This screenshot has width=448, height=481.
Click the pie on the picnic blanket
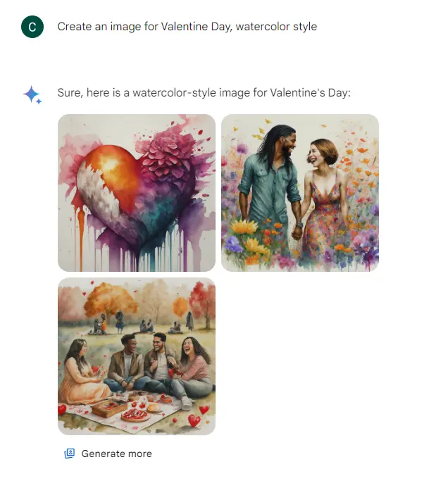pyautogui.click(x=136, y=415)
